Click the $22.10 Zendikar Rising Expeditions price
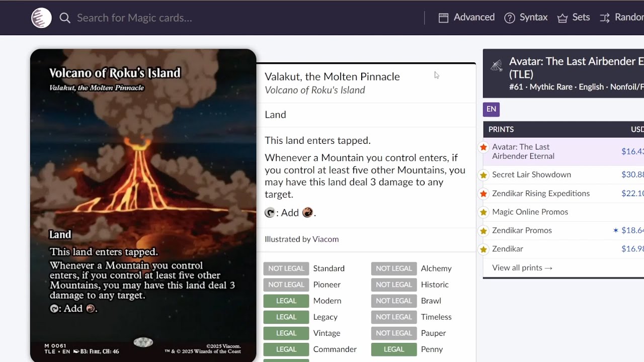 click(x=632, y=193)
